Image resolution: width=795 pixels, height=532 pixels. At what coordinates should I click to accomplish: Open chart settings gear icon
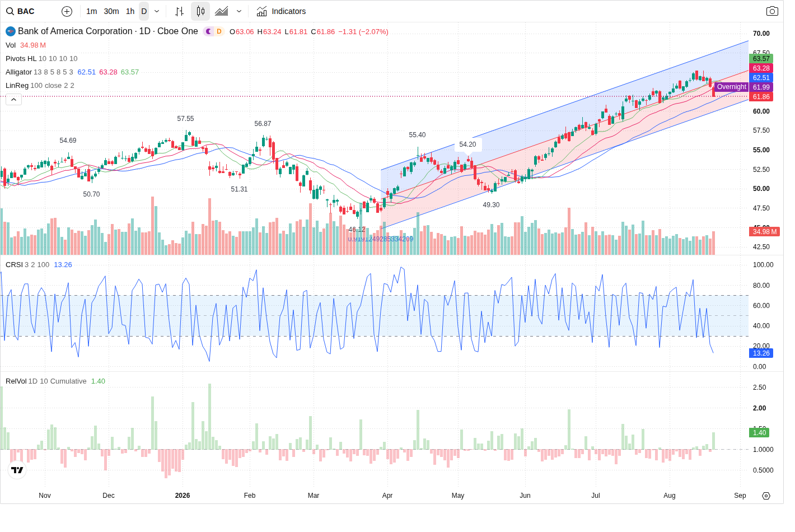point(766,496)
